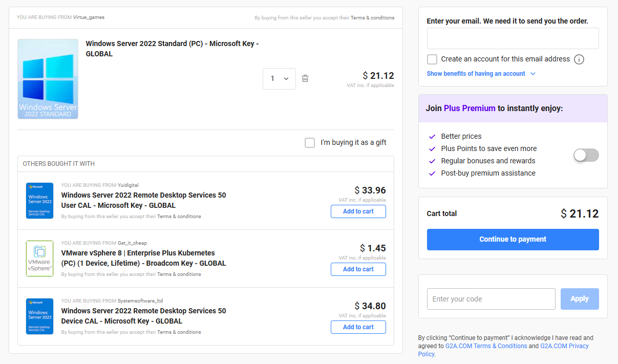Focus the email address input field
618x364 pixels.
pos(513,38)
